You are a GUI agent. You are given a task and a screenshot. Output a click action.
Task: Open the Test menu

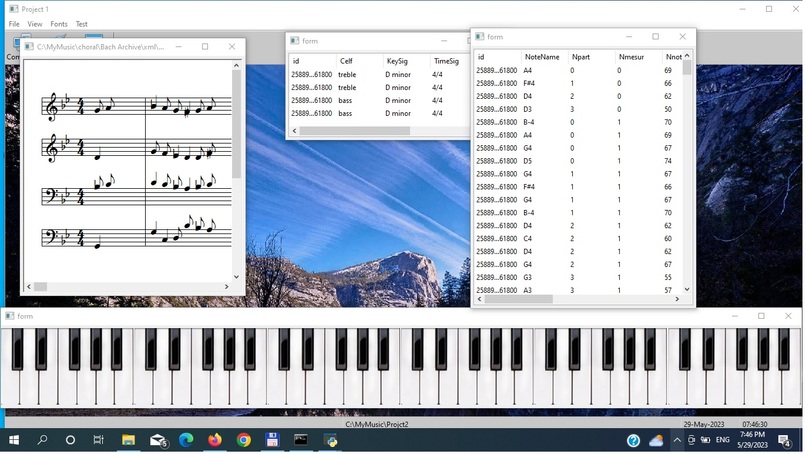(81, 24)
